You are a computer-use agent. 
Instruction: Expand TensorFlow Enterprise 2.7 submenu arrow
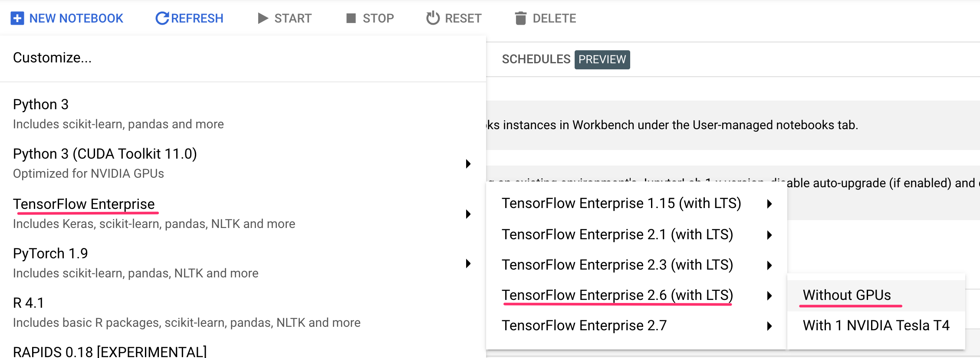point(770,326)
